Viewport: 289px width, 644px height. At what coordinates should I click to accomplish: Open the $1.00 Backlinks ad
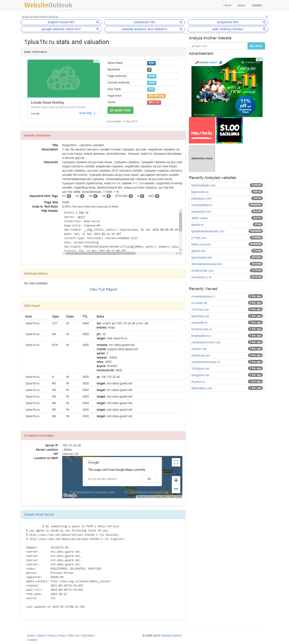[229, 130]
